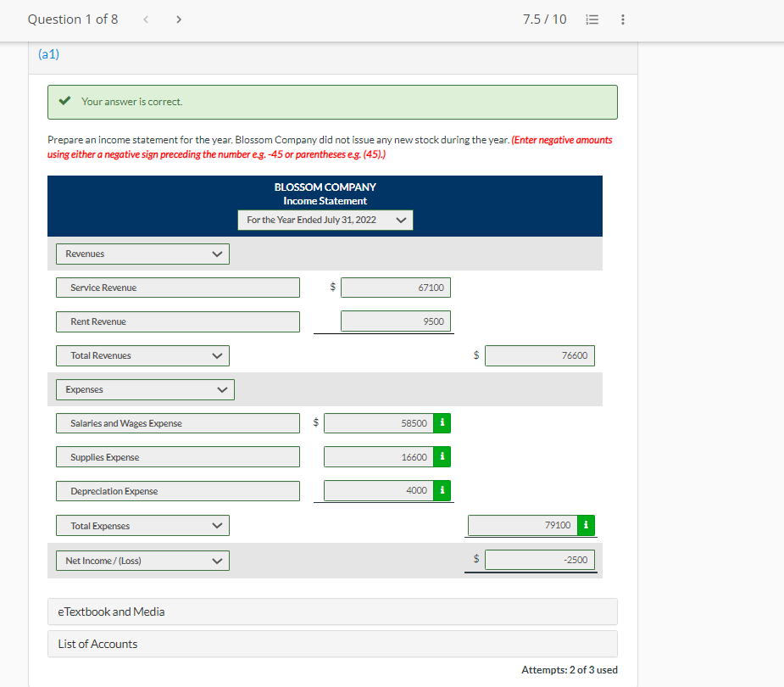
Task: Select the Service Revenue amount field showing 67100
Action: [x=395, y=287]
